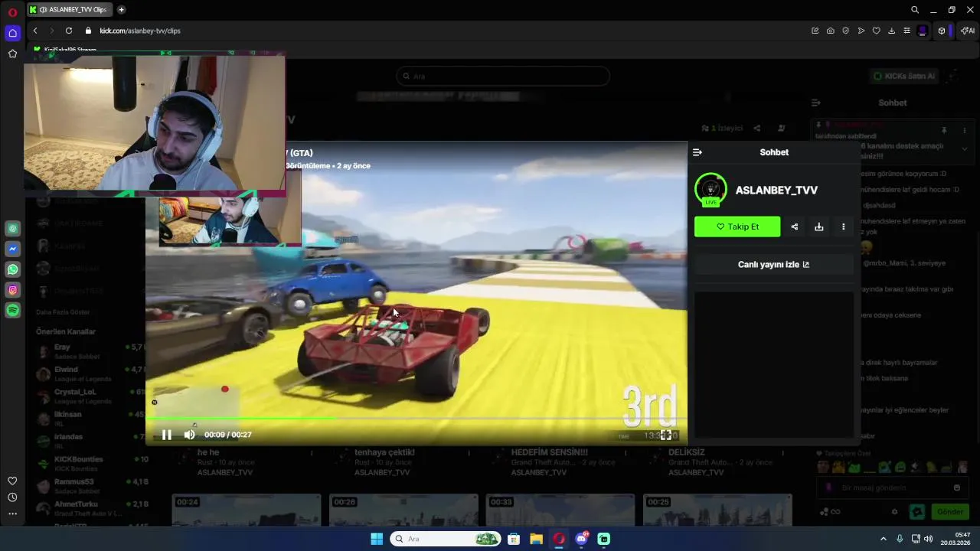Open Instagram in Opera sidebar
Image resolution: width=980 pixels, height=551 pixels.
click(12, 290)
